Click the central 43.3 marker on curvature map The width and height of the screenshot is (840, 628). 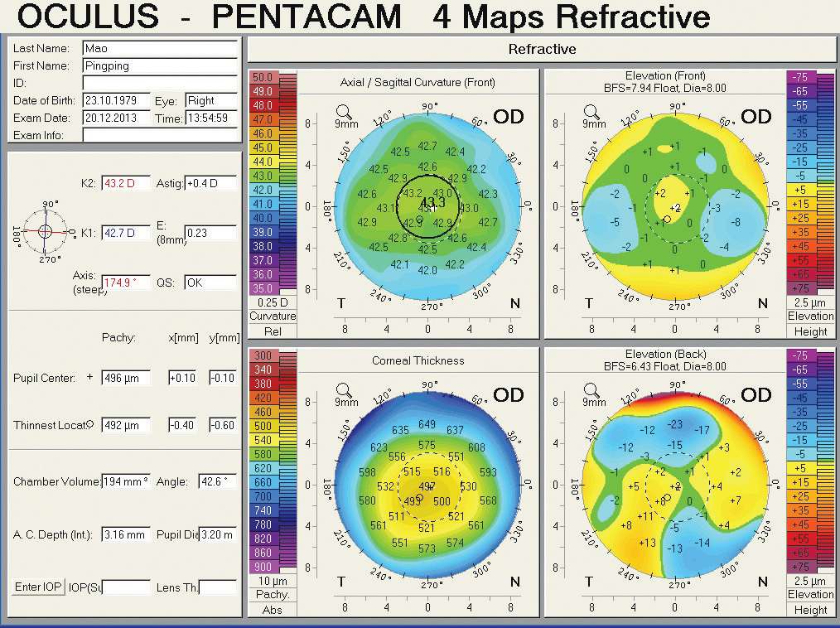(x=432, y=202)
